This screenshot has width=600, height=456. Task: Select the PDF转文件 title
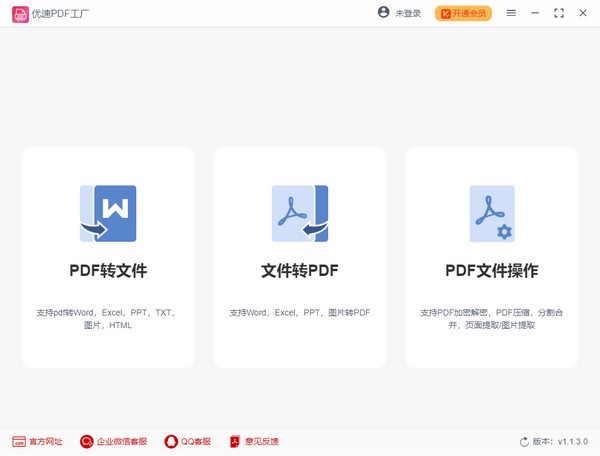point(108,270)
